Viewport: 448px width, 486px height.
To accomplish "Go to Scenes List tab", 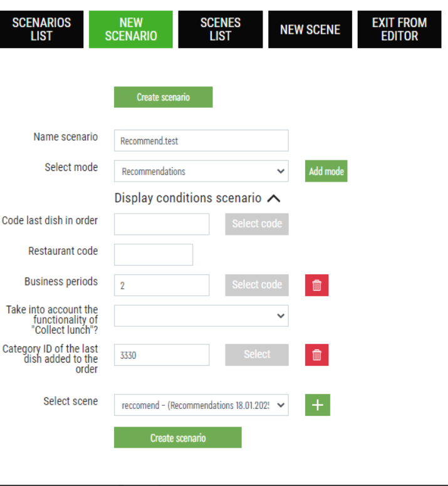I will pos(221,29).
